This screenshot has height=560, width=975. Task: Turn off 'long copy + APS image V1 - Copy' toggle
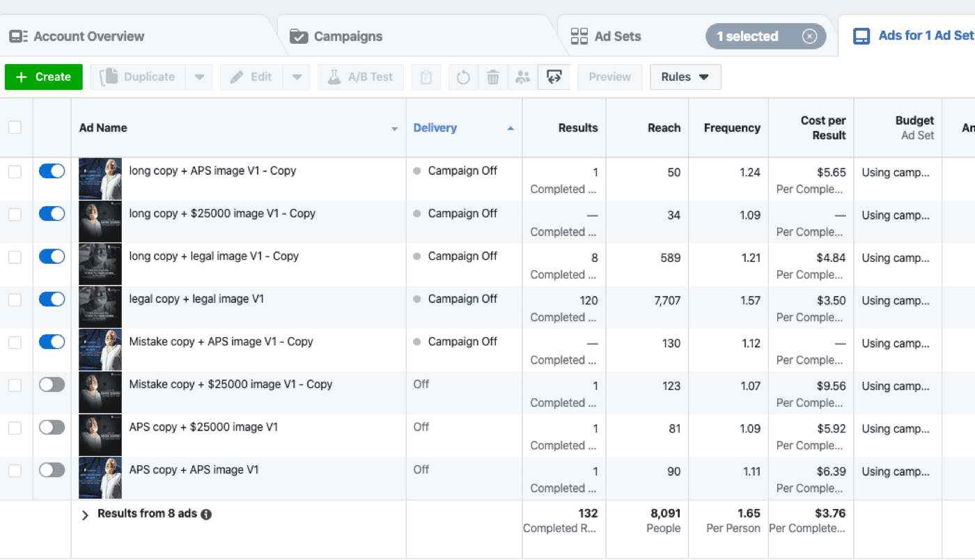(x=52, y=171)
